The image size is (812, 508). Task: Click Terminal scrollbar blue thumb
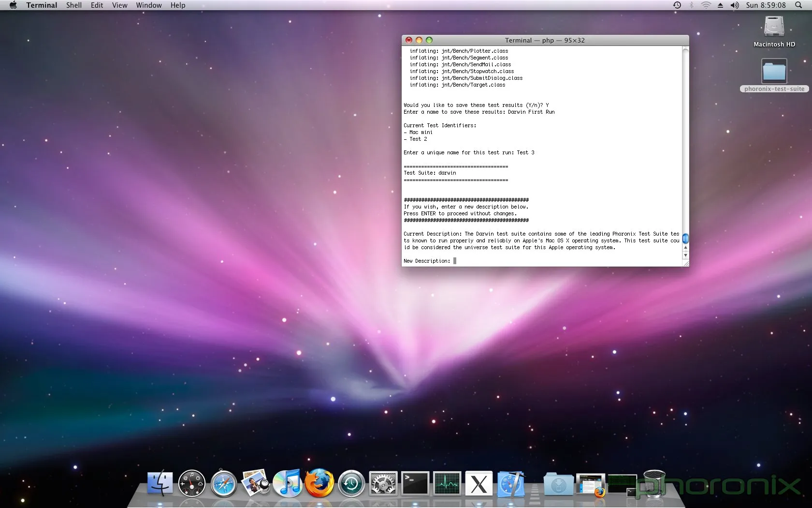tap(685, 239)
